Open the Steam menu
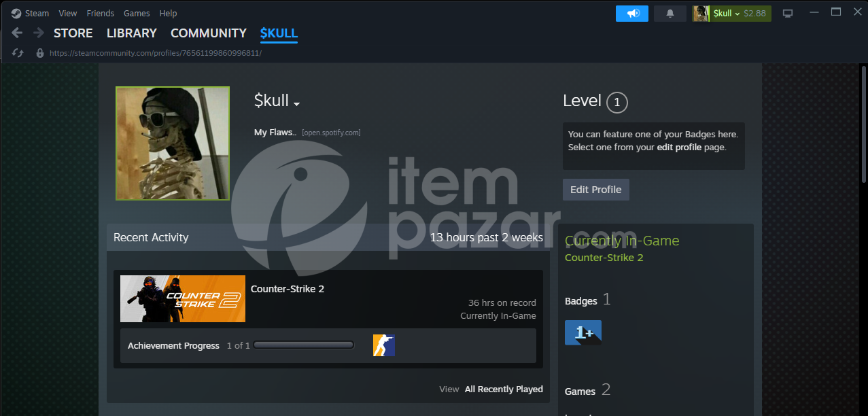This screenshot has height=416, width=868. coord(37,13)
